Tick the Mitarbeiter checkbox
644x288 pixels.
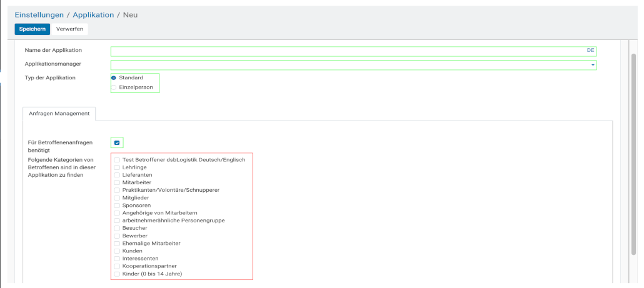point(117,182)
